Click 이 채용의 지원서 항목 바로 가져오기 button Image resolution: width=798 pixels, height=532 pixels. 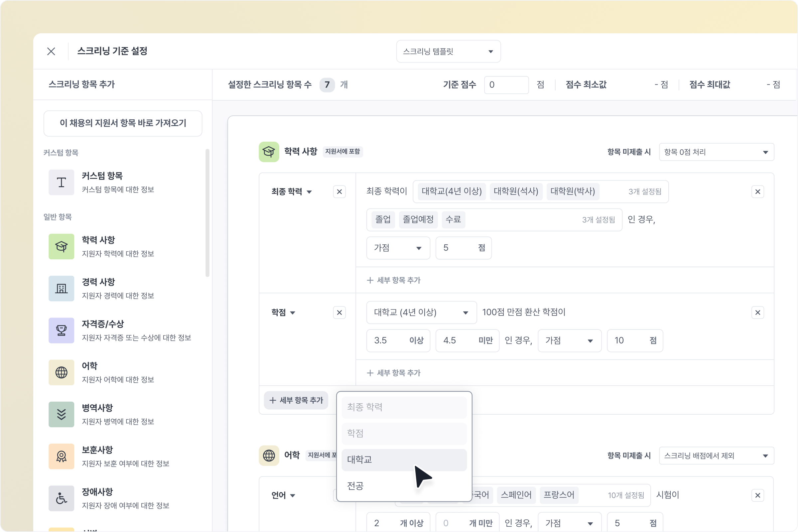(x=123, y=123)
